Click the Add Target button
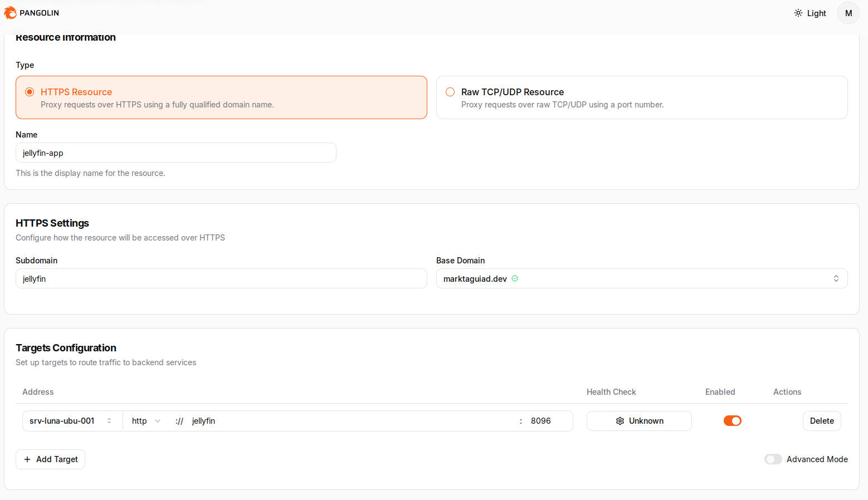868x500 pixels. (51, 459)
